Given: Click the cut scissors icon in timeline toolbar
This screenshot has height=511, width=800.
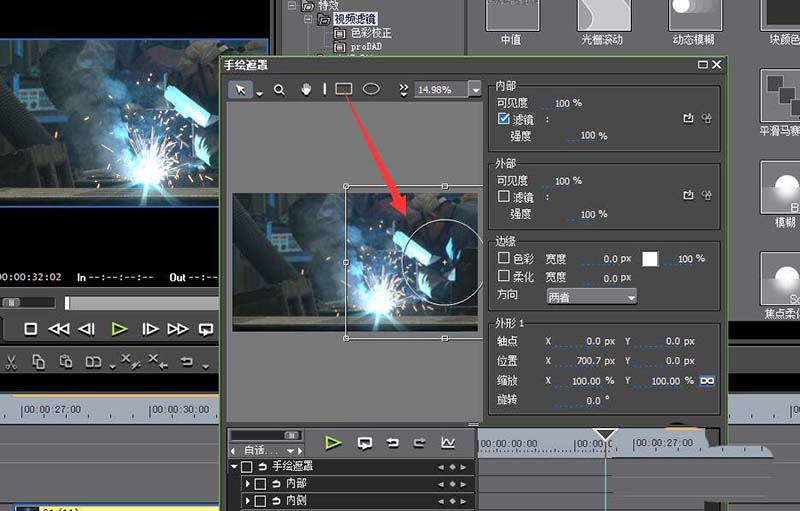Looking at the screenshot, I should click(12, 361).
